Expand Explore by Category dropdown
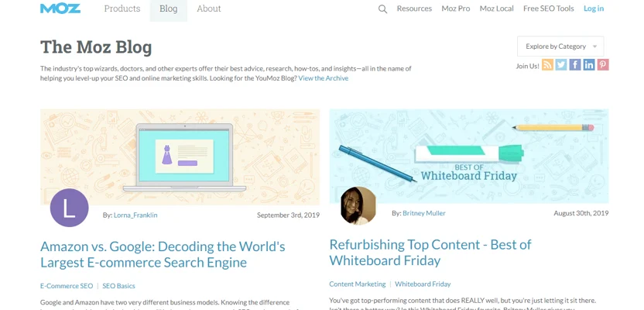644x310 pixels. click(x=560, y=46)
